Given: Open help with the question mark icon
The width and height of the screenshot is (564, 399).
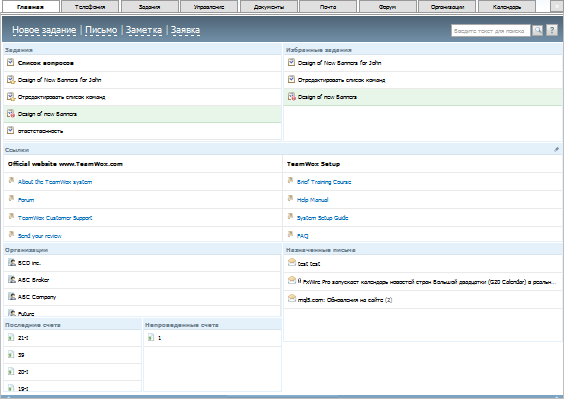Looking at the screenshot, I should pos(552,31).
